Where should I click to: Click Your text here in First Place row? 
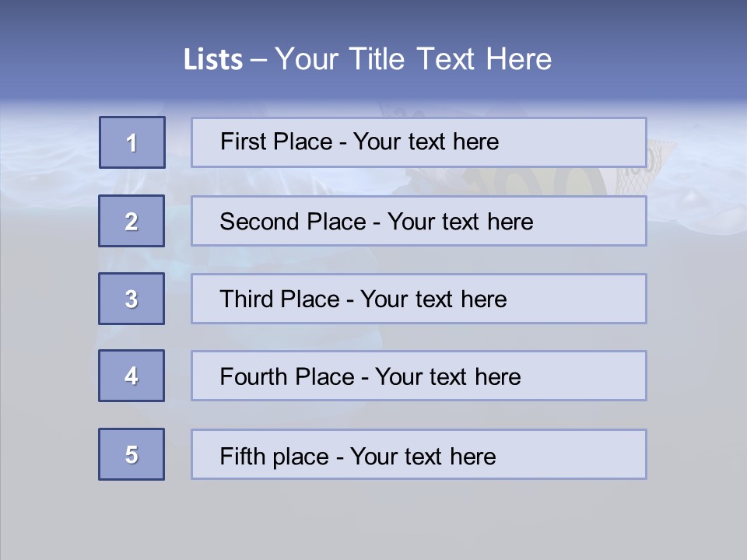(426, 142)
